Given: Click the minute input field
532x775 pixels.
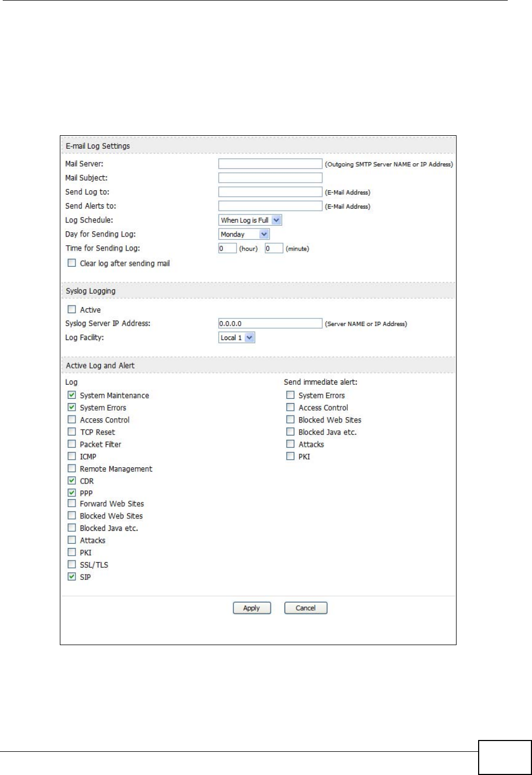Looking at the screenshot, I should click(x=274, y=248).
